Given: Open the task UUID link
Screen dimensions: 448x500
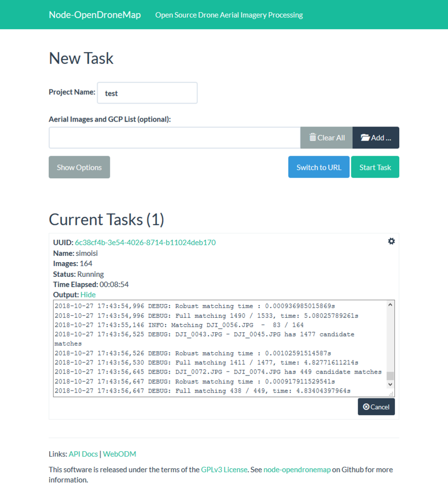Looking at the screenshot, I should 145,242.
